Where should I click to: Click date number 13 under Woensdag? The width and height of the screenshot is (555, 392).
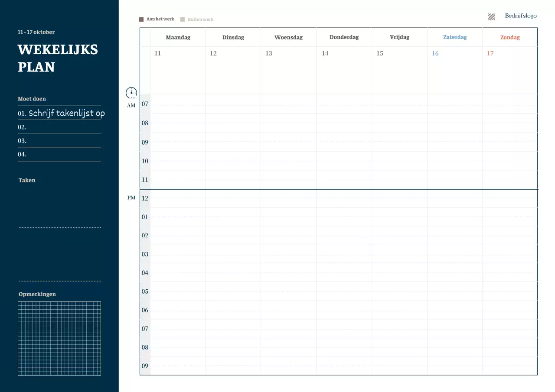pos(269,53)
